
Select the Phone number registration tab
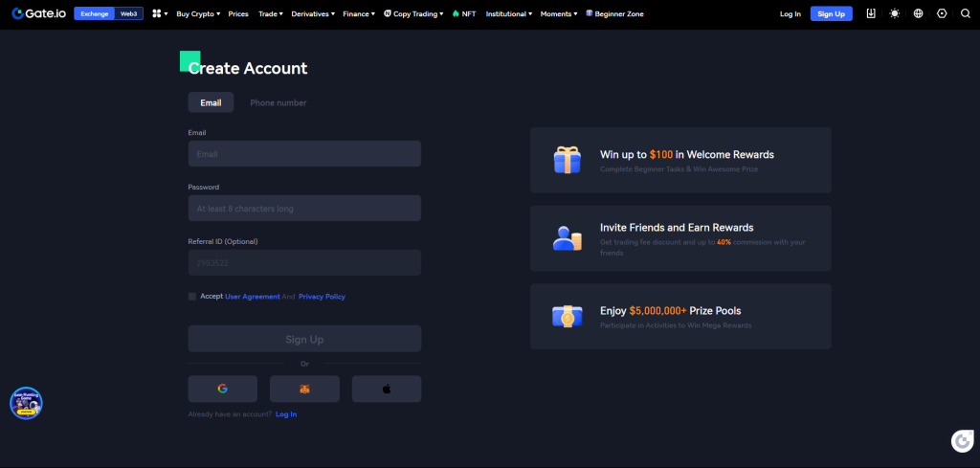click(x=278, y=102)
